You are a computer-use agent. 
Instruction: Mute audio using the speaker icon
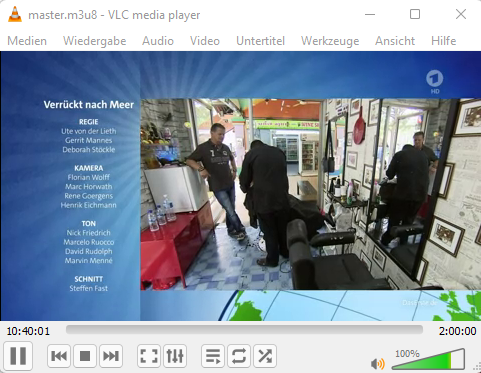[x=377, y=364]
